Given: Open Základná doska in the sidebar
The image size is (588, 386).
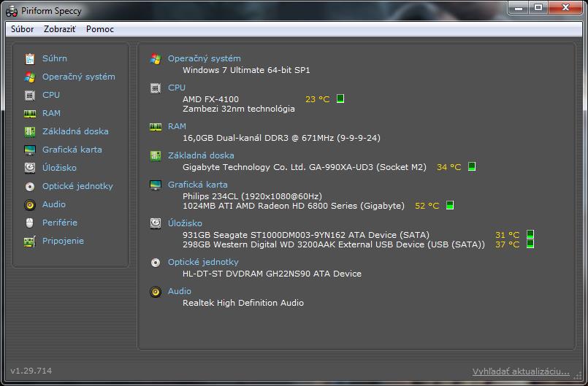Looking at the screenshot, I should pos(75,131).
